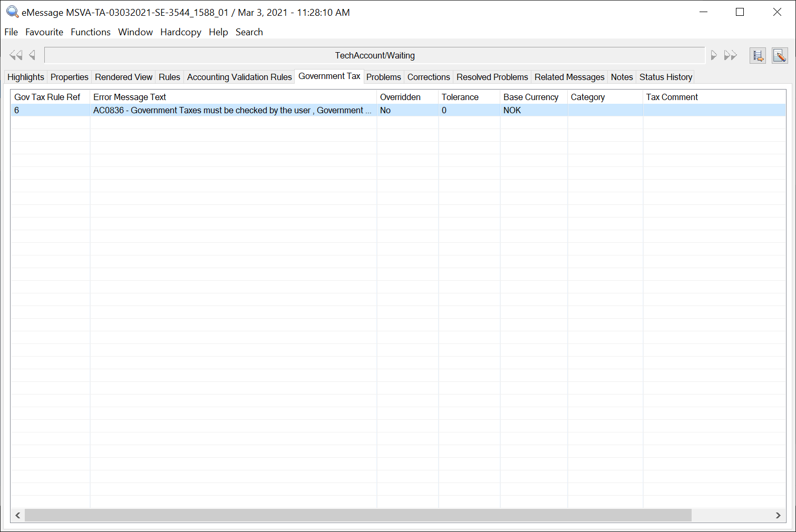Click the next message arrow icon
The height and width of the screenshot is (532, 796).
coord(714,55)
